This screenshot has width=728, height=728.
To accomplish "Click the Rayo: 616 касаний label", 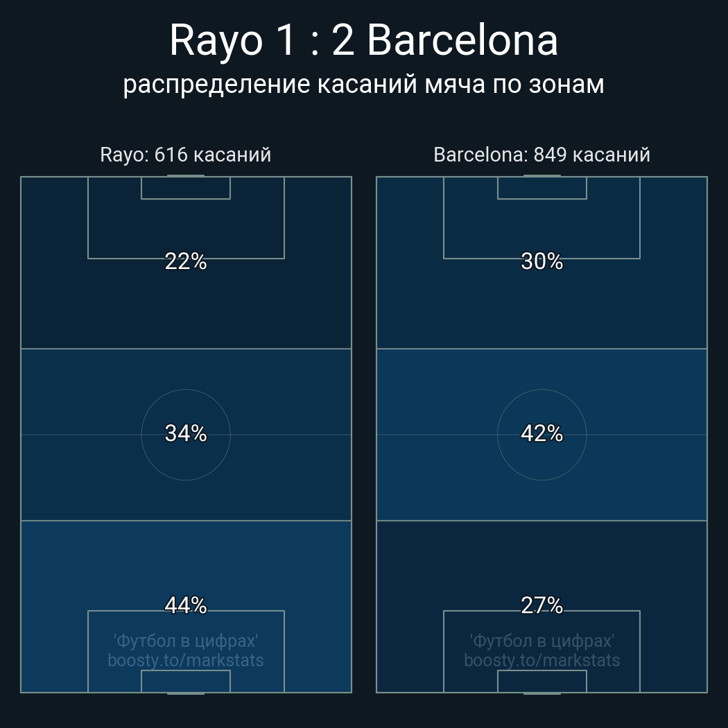I will click(186, 155).
